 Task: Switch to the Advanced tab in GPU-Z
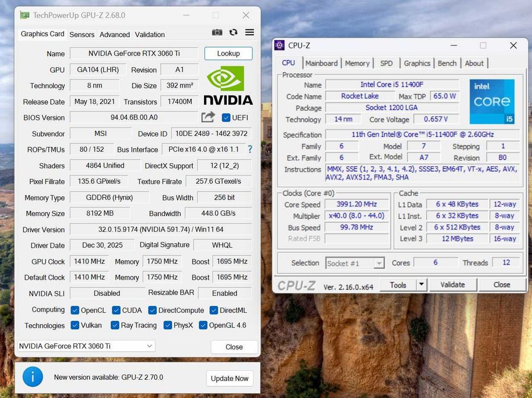click(x=115, y=34)
